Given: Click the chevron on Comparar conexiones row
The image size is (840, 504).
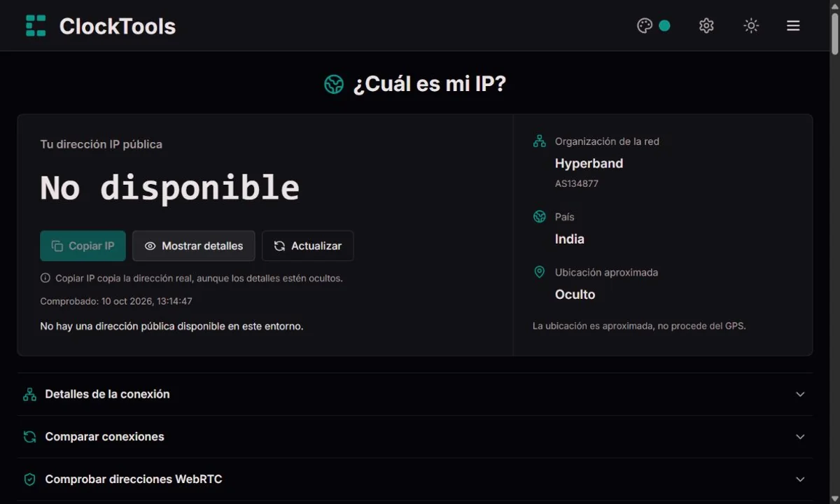Looking at the screenshot, I should 801,437.
